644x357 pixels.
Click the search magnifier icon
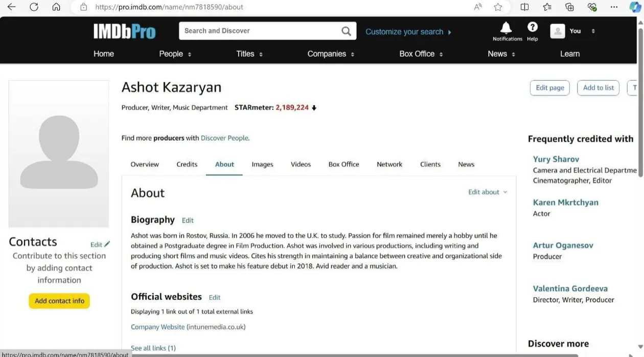pos(346,31)
